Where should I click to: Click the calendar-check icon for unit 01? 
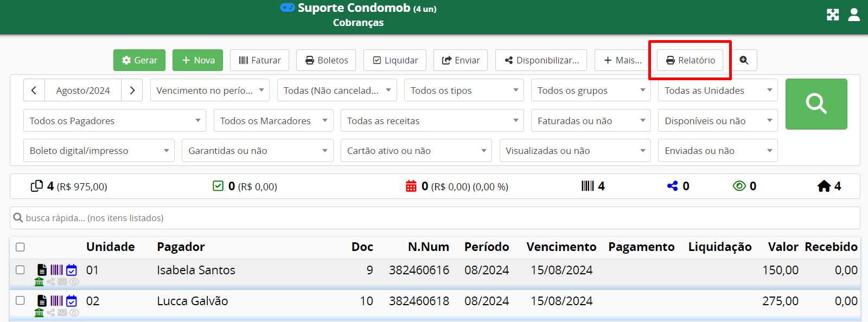pos(72,270)
